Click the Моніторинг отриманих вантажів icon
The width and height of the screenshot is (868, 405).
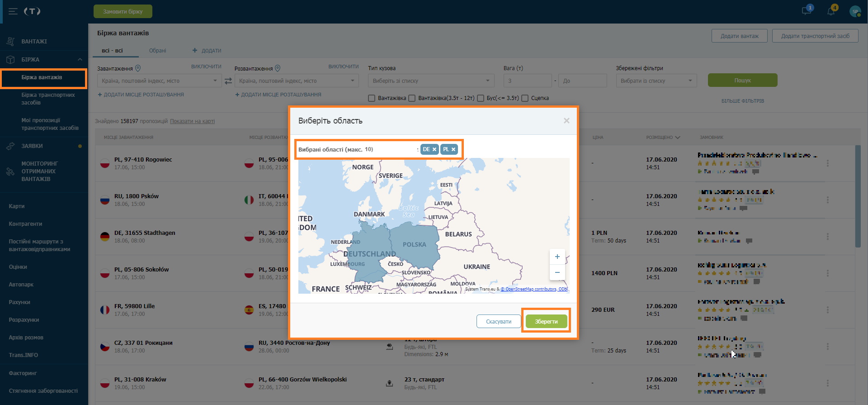10,172
